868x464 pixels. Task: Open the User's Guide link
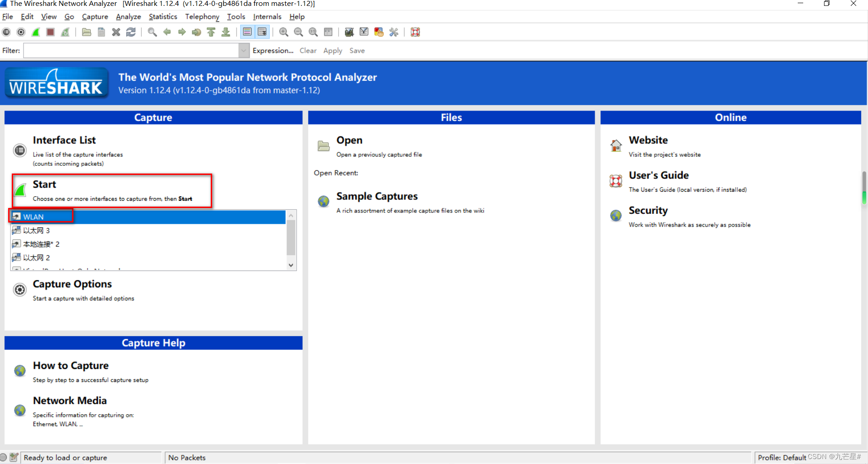pos(659,175)
